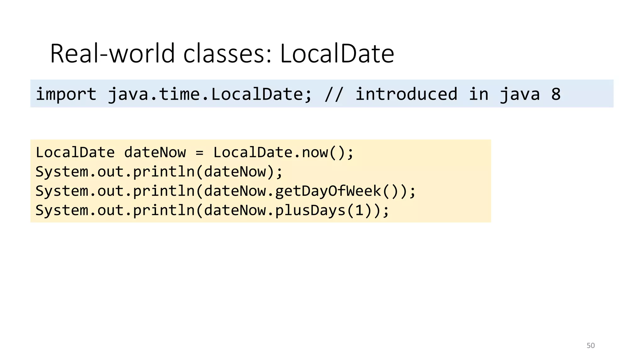Click 'LocalDate' type at start of yellow box

coord(75,153)
